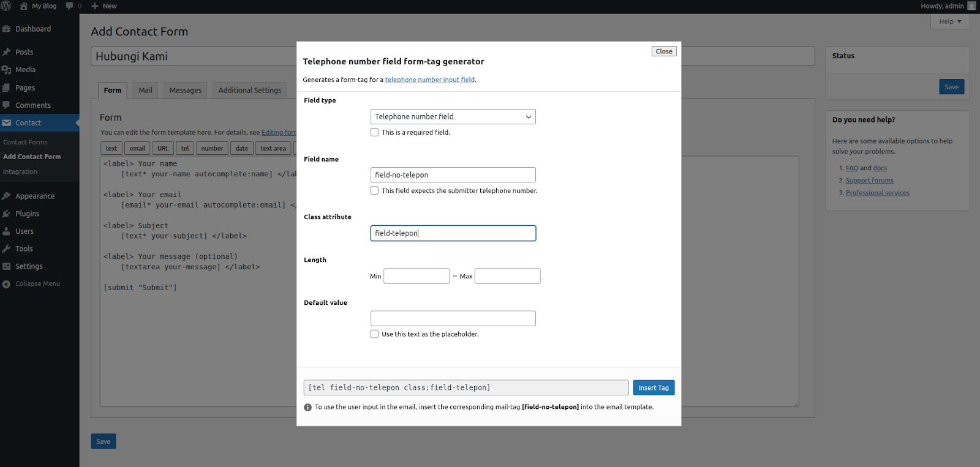Screen dimensions: 980x467
Task: Click the Appearance paintbrush icon
Action: tap(7, 196)
